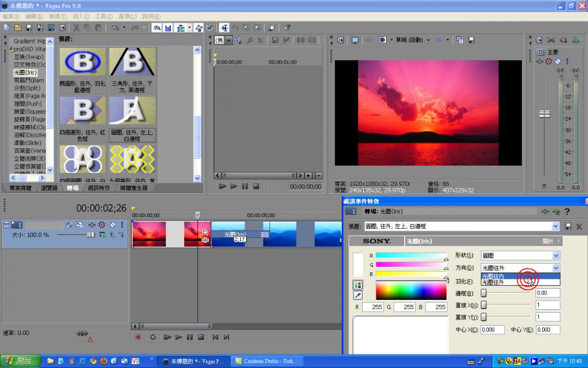This screenshot has height=368, width=588.
Task: Expand the 形狀 shape dropdown
Action: point(556,255)
